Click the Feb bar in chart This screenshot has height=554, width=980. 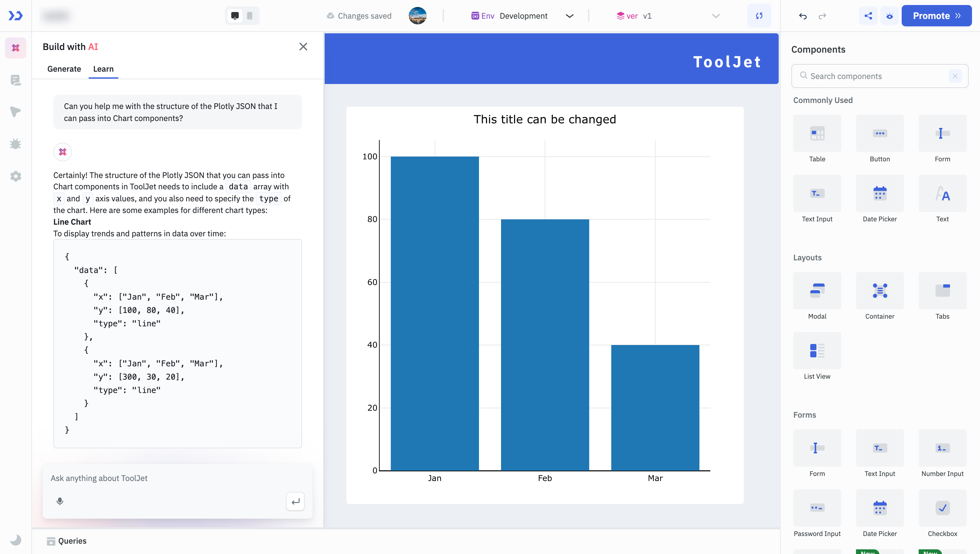[x=545, y=344]
